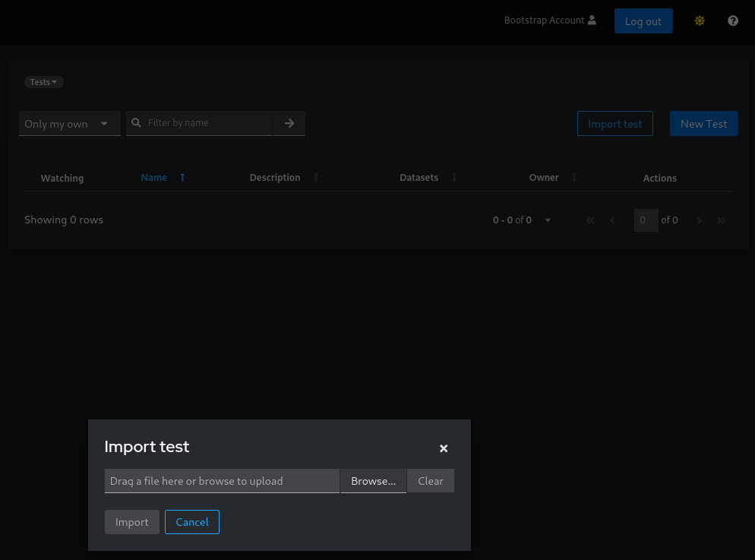
Task: Log out of the account
Action: [643, 21]
